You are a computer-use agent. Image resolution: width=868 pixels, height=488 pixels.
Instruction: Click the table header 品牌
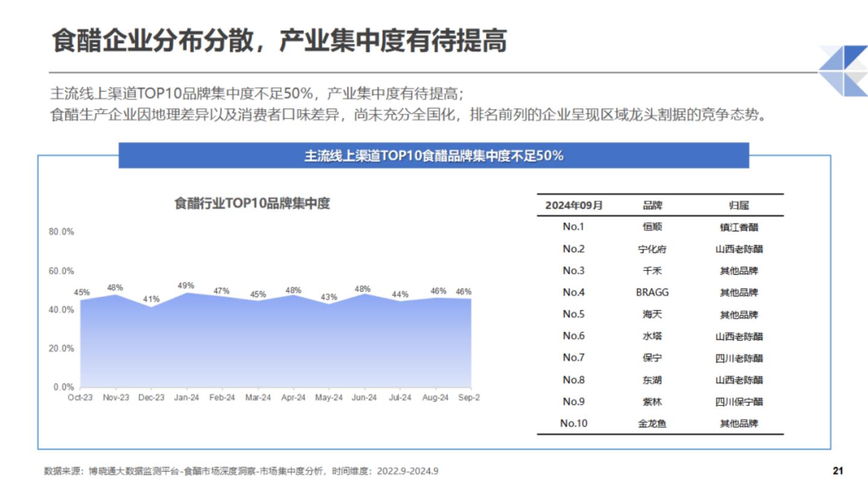click(652, 205)
